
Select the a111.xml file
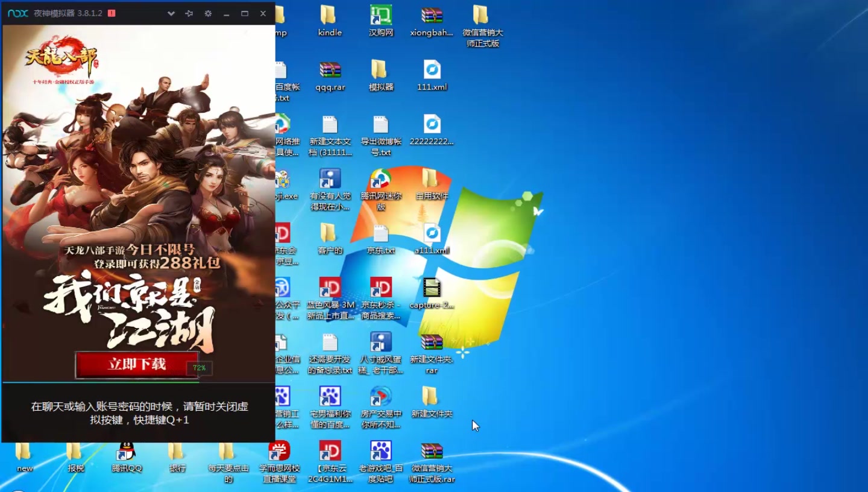click(432, 239)
